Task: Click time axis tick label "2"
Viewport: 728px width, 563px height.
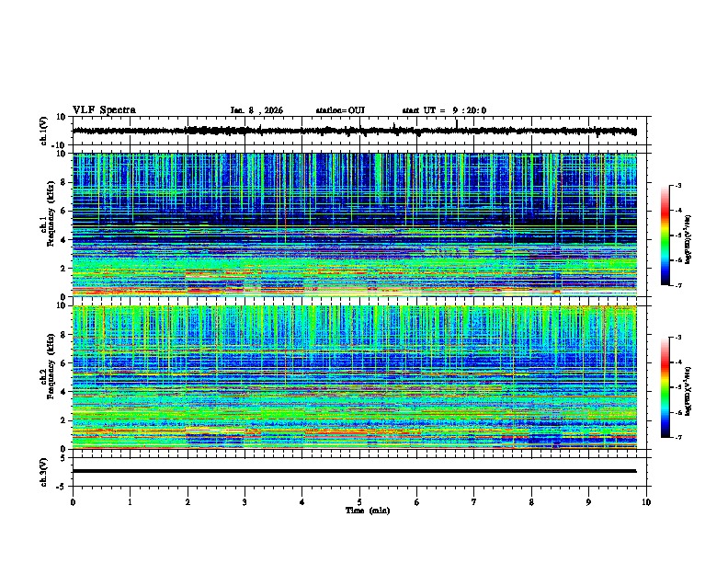Action: [188, 502]
